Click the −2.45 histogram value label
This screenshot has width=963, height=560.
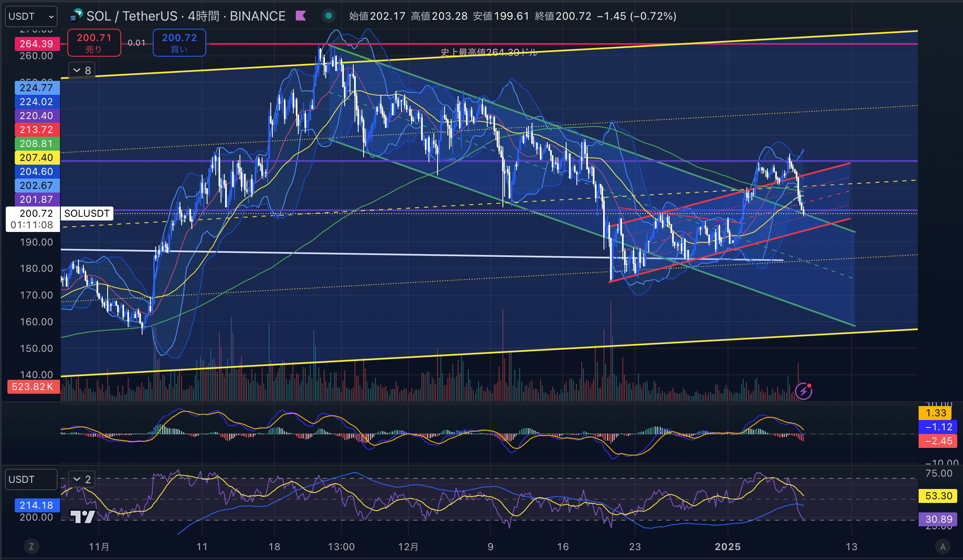(x=938, y=441)
